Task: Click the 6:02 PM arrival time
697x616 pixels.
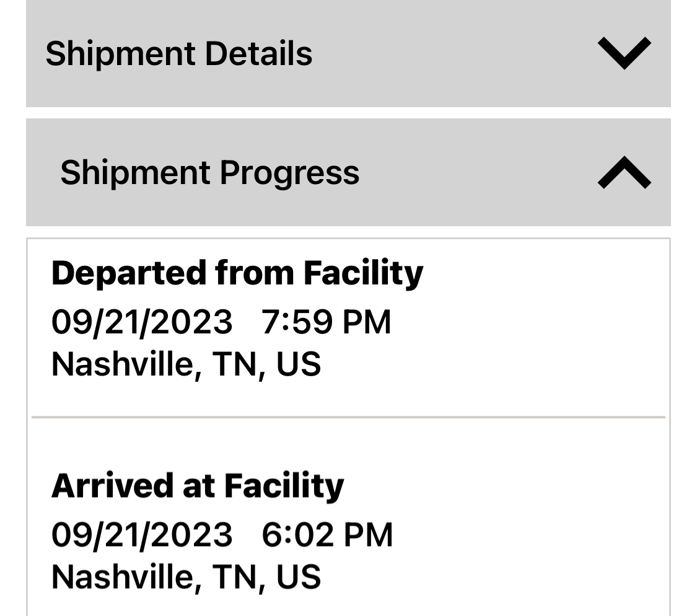Action: [327, 535]
